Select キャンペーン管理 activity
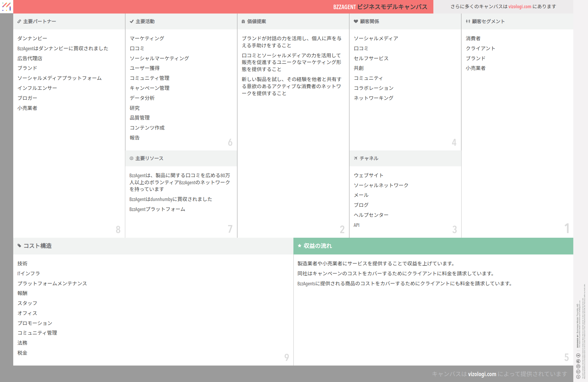This screenshot has height=382, width=588. [150, 88]
